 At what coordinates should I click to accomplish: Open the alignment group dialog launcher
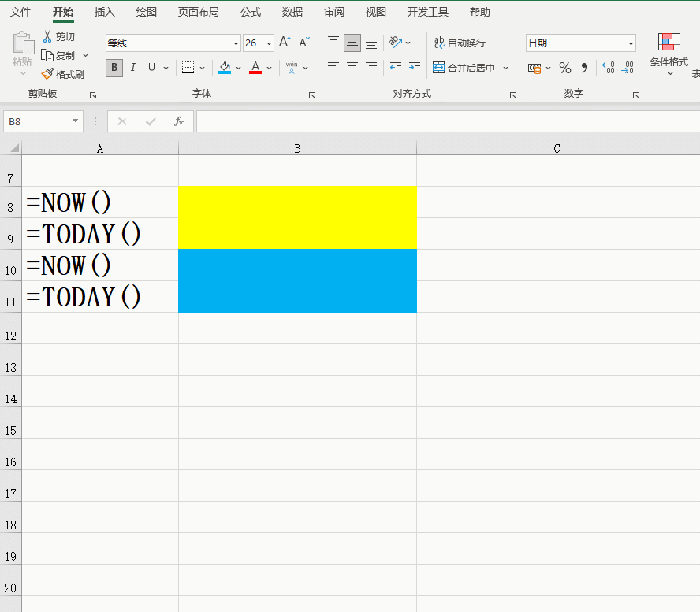513,95
